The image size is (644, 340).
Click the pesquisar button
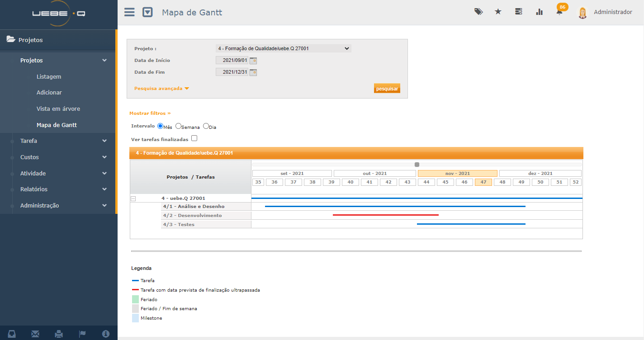coord(387,89)
